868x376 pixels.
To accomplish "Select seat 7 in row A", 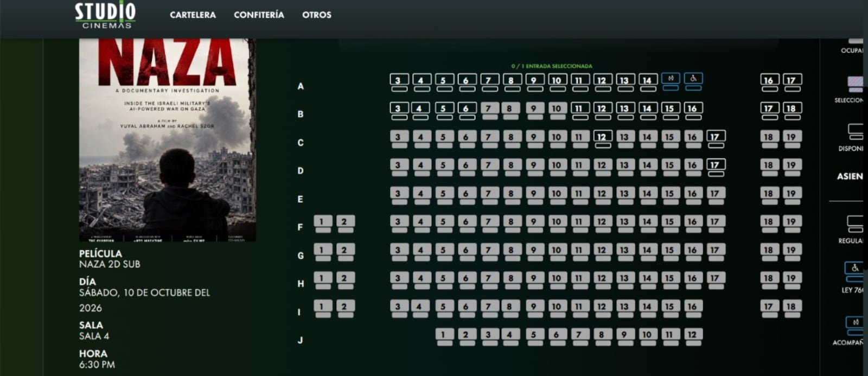I will click(490, 82).
